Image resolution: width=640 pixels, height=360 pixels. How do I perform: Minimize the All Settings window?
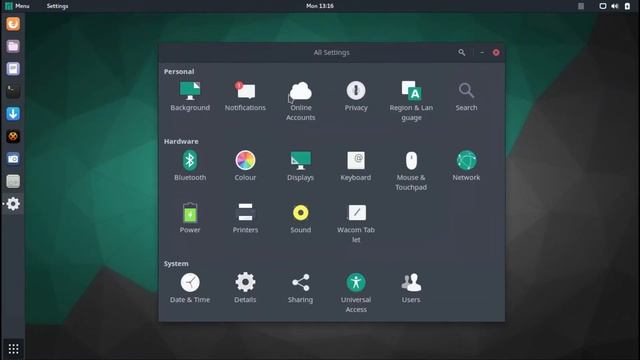coord(482,52)
